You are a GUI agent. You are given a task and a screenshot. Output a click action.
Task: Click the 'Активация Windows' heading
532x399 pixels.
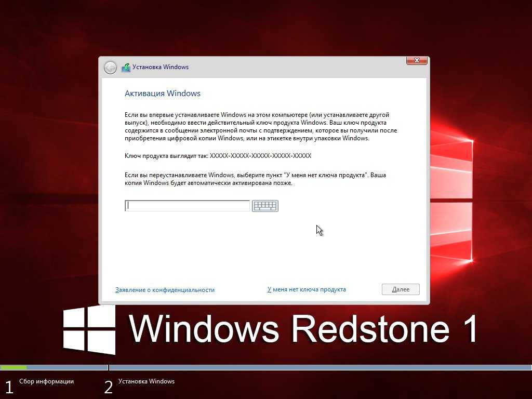tap(163, 94)
